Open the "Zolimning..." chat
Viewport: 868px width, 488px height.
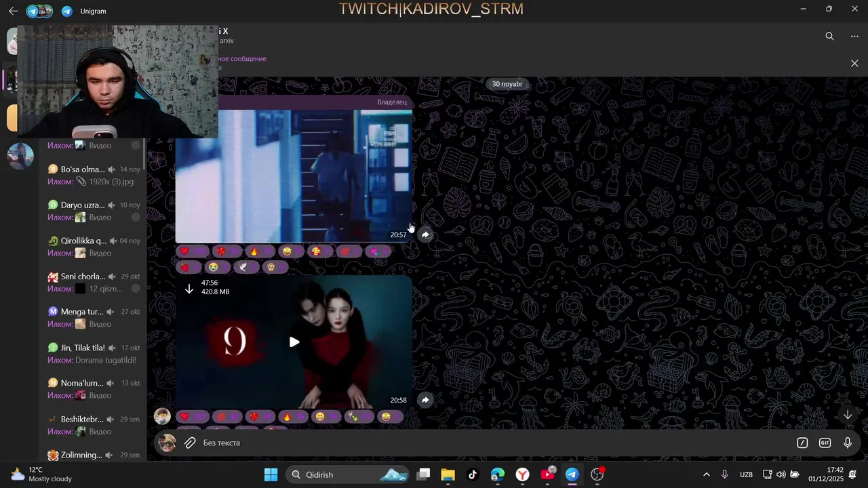pyautogui.click(x=94, y=455)
